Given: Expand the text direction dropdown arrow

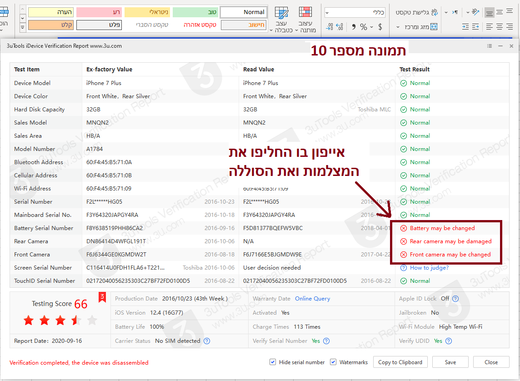Looking at the screenshot, I should (x=446, y=13).
